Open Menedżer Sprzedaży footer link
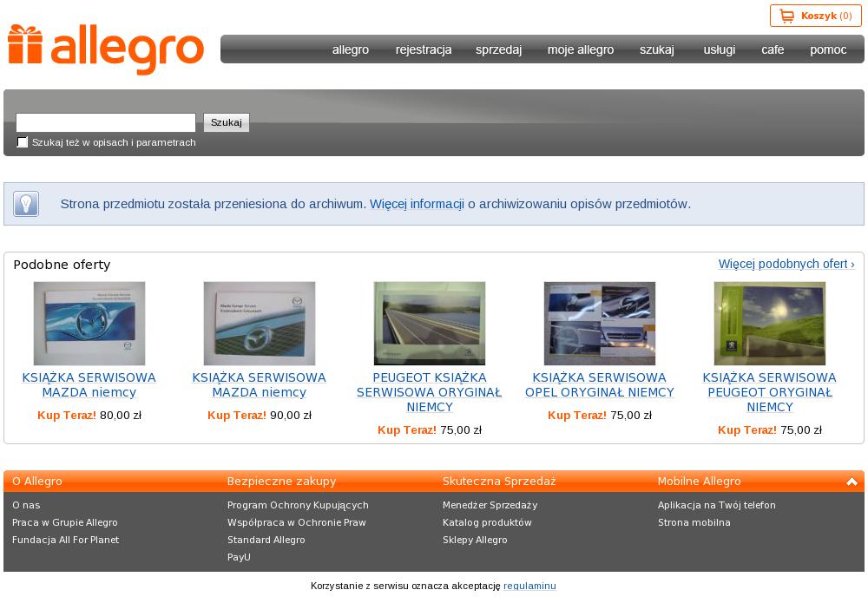 coord(490,505)
